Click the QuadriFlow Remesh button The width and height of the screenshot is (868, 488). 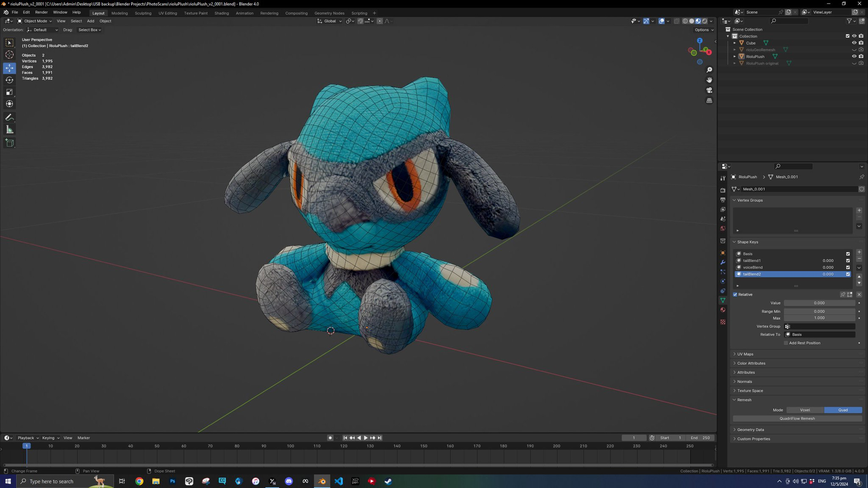coord(797,419)
